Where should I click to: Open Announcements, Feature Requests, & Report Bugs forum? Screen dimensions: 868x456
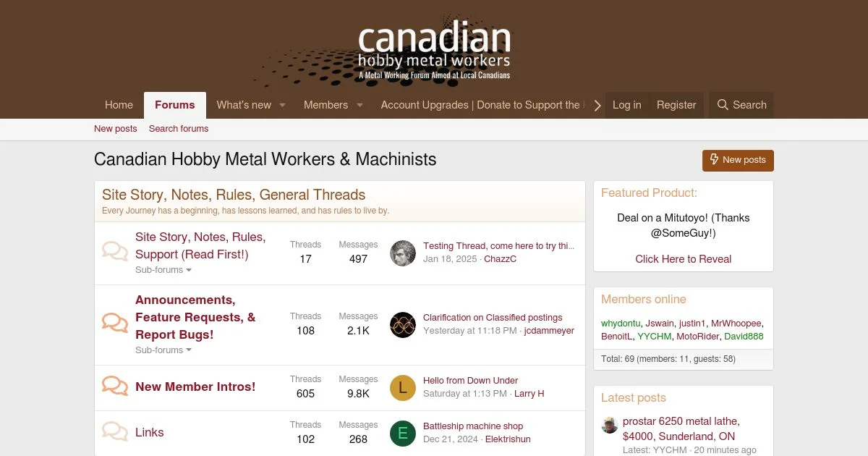click(x=195, y=317)
